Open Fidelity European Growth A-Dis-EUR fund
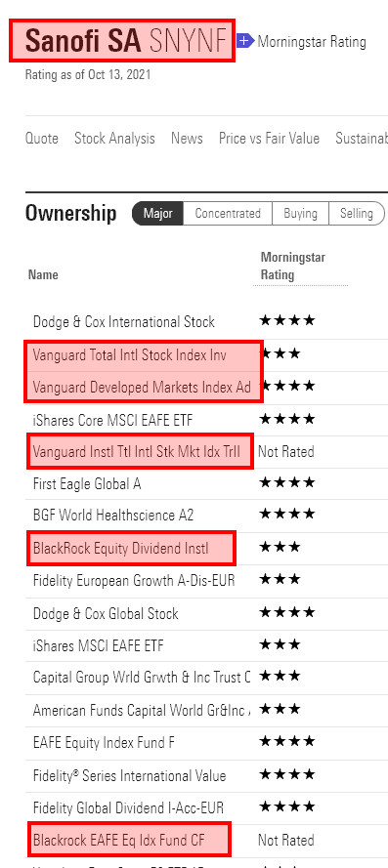Image resolution: width=388 pixels, height=868 pixels. coord(134,581)
